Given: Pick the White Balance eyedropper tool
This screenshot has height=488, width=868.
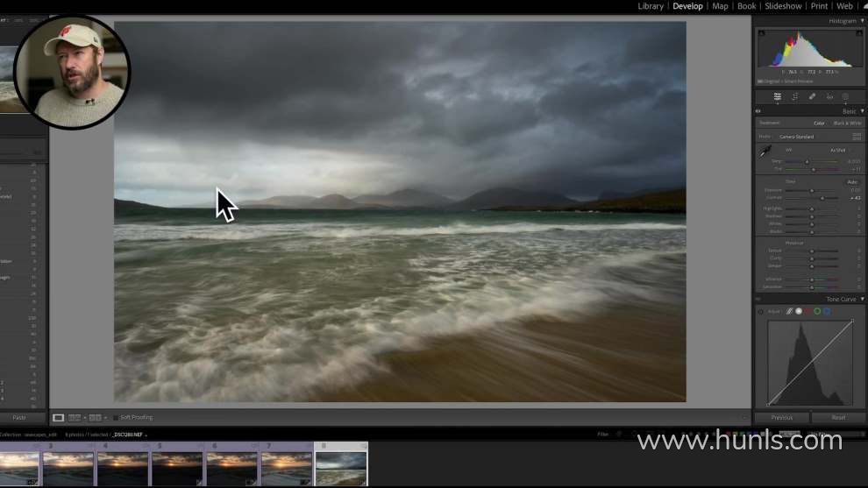Looking at the screenshot, I should pos(765,151).
